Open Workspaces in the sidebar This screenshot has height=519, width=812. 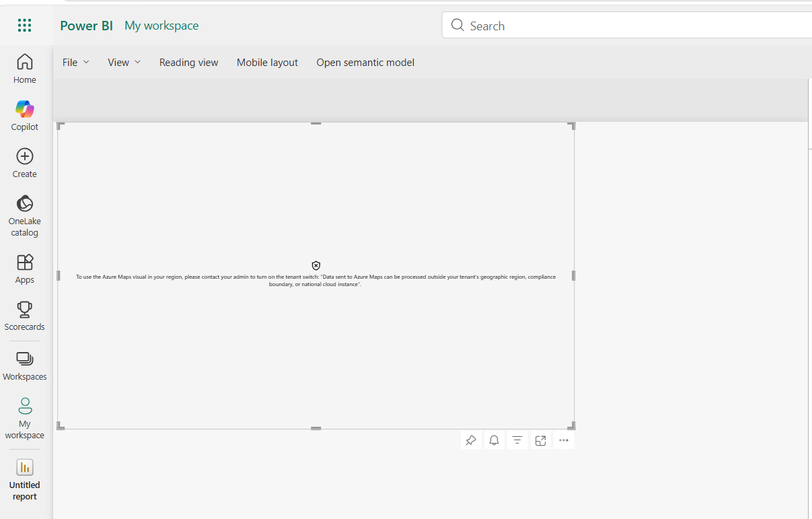coord(25,366)
